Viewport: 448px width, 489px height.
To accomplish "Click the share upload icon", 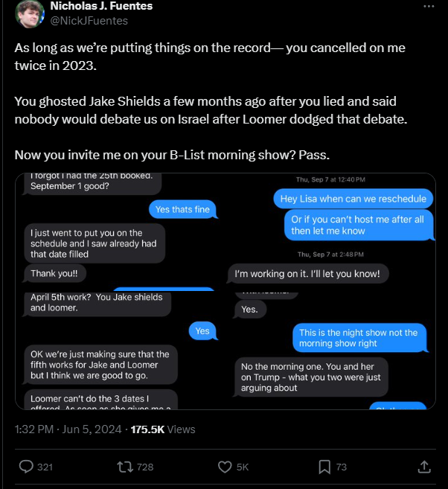I will [x=424, y=467].
